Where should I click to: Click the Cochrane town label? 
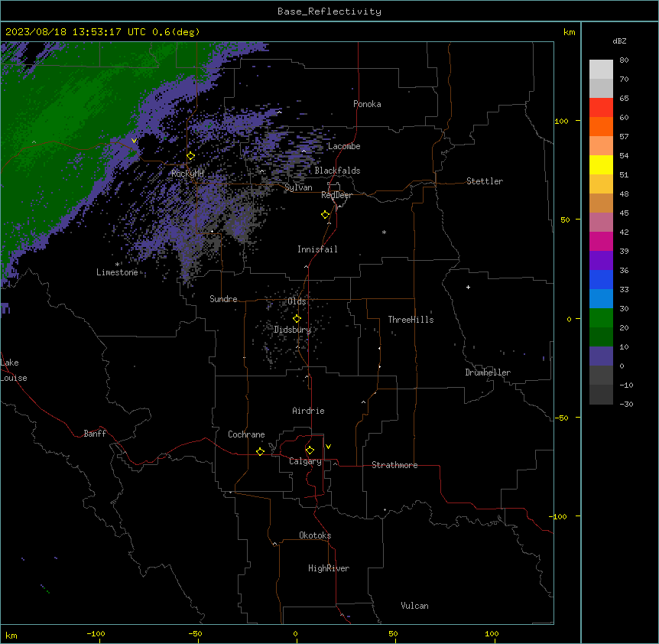point(246,434)
